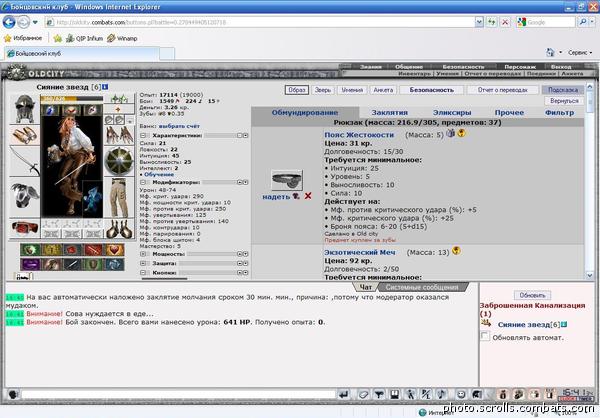Open the recent pages dropdown beside Forward

coord(35,22)
